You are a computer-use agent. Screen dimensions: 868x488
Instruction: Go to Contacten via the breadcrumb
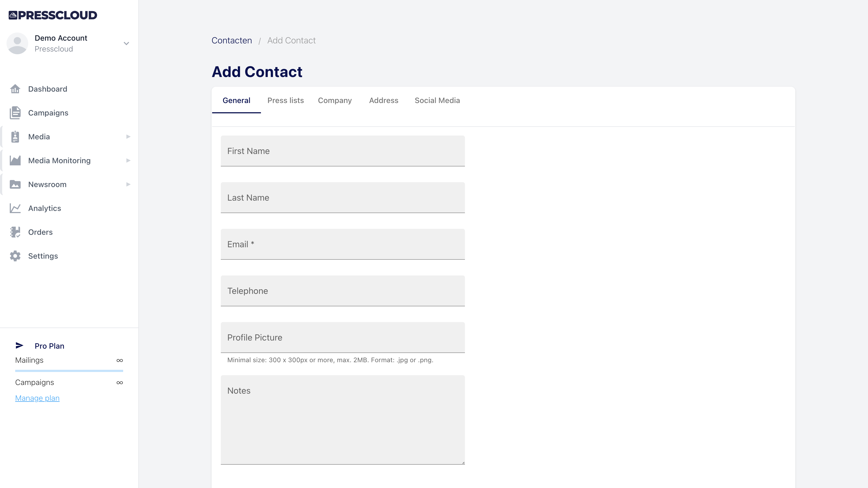click(231, 40)
